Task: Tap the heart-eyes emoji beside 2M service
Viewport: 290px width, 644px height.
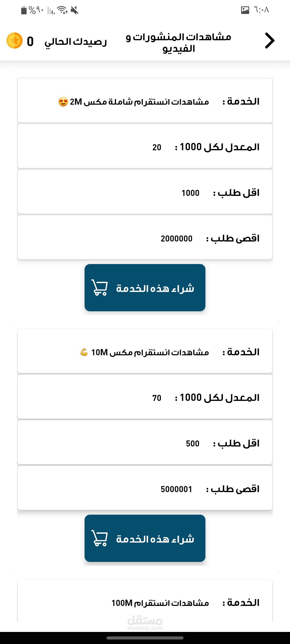Action: coord(63,102)
